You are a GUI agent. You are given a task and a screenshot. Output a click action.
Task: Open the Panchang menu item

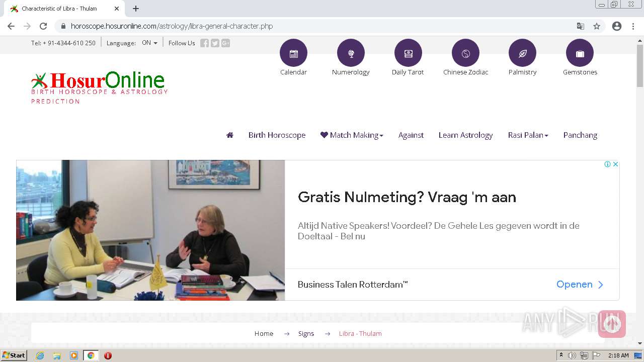tap(580, 135)
